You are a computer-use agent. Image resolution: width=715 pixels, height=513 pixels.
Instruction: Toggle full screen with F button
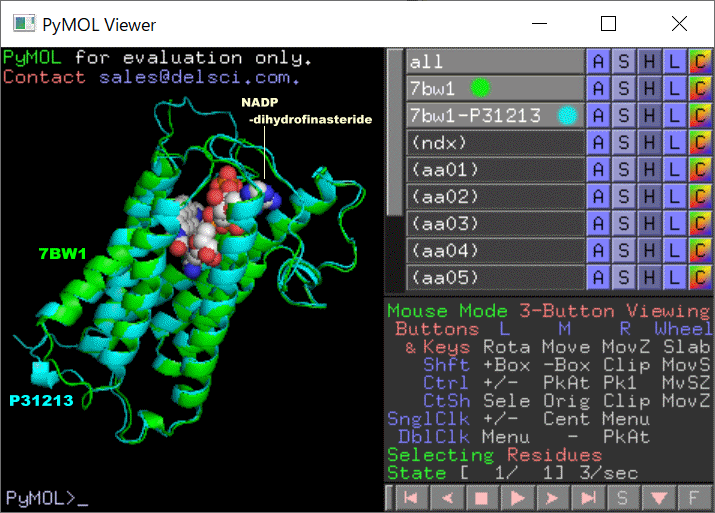[694, 497]
